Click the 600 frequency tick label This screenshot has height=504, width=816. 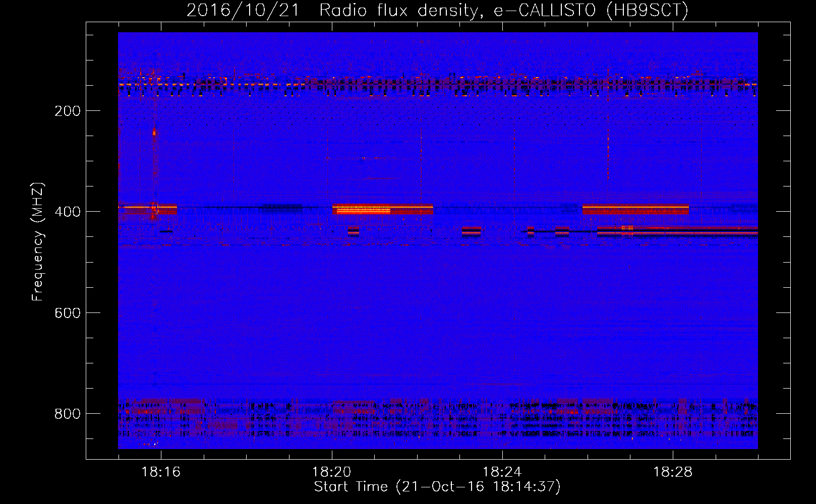pyautogui.click(x=68, y=313)
